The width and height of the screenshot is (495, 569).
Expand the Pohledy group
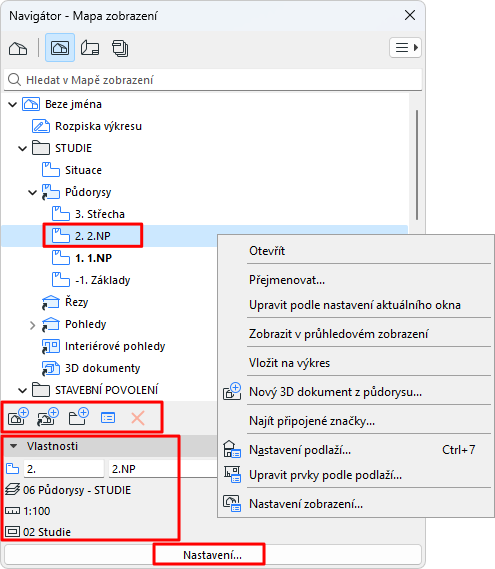pyautogui.click(x=33, y=325)
